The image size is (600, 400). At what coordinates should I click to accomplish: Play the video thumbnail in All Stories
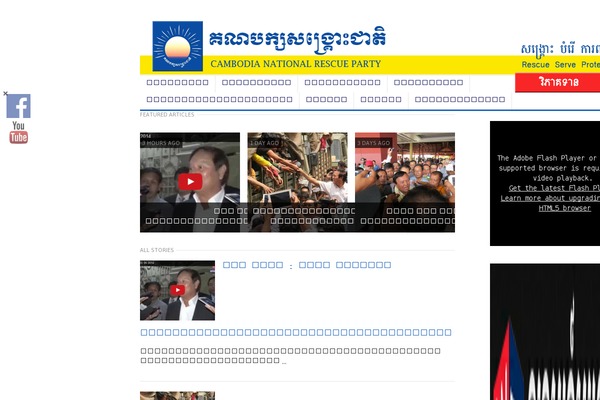coord(177,290)
